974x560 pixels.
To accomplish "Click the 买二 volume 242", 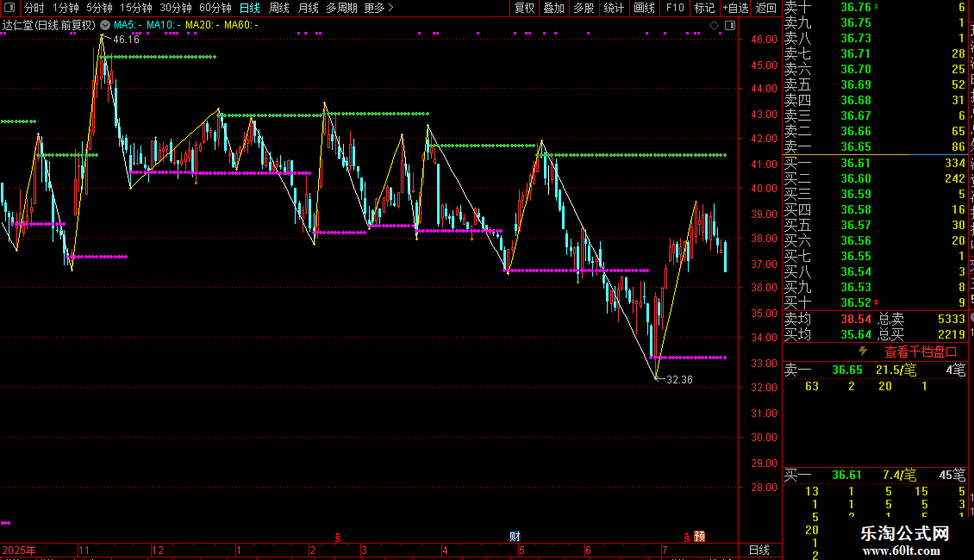I will tap(955, 178).
